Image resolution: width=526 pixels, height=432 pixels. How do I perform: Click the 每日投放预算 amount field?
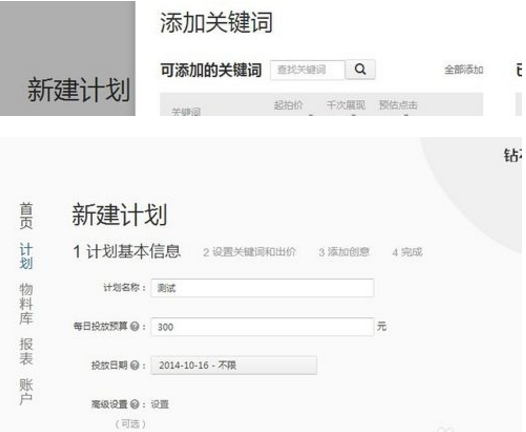point(262,327)
